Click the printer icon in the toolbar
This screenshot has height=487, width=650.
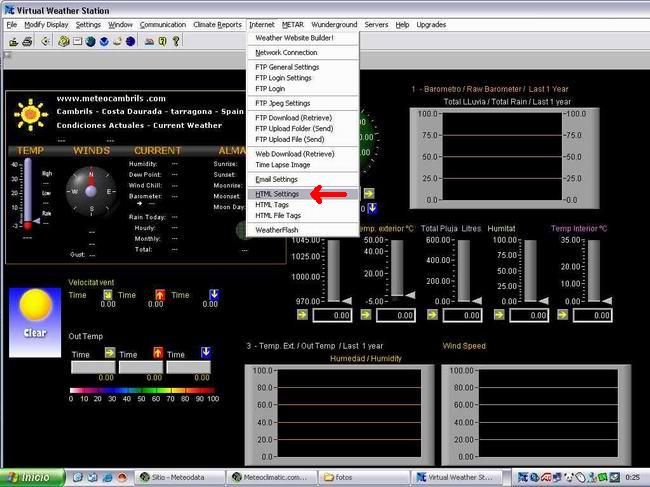coord(27,41)
